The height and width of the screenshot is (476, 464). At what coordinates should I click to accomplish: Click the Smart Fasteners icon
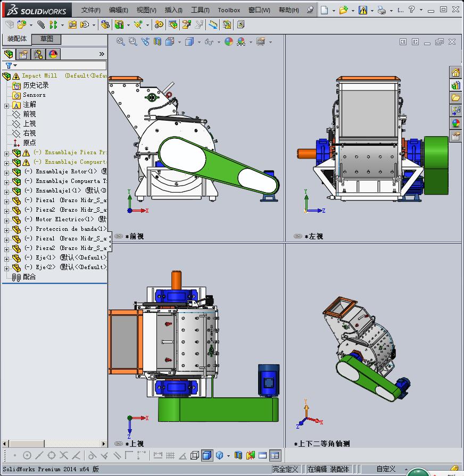[72, 24]
